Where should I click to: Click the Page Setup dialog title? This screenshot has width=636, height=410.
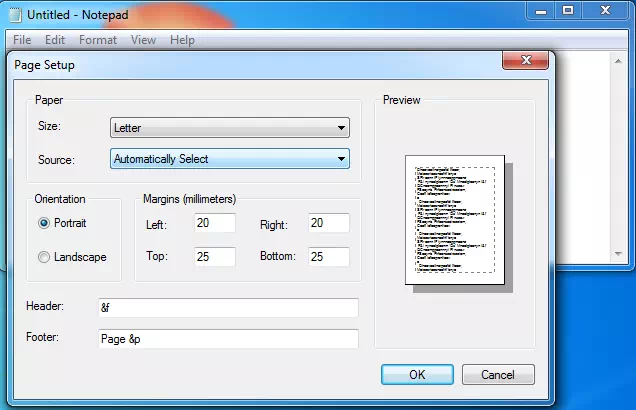pyautogui.click(x=44, y=65)
